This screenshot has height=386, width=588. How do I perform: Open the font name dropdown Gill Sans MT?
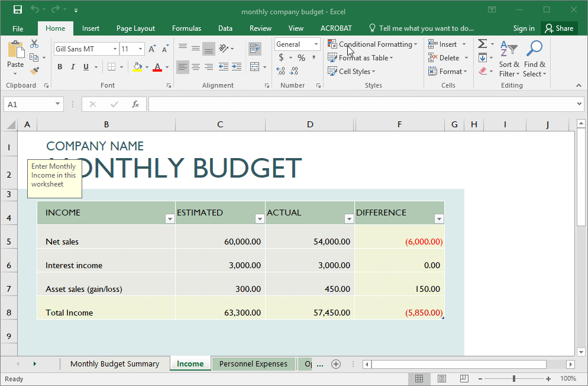(x=115, y=49)
